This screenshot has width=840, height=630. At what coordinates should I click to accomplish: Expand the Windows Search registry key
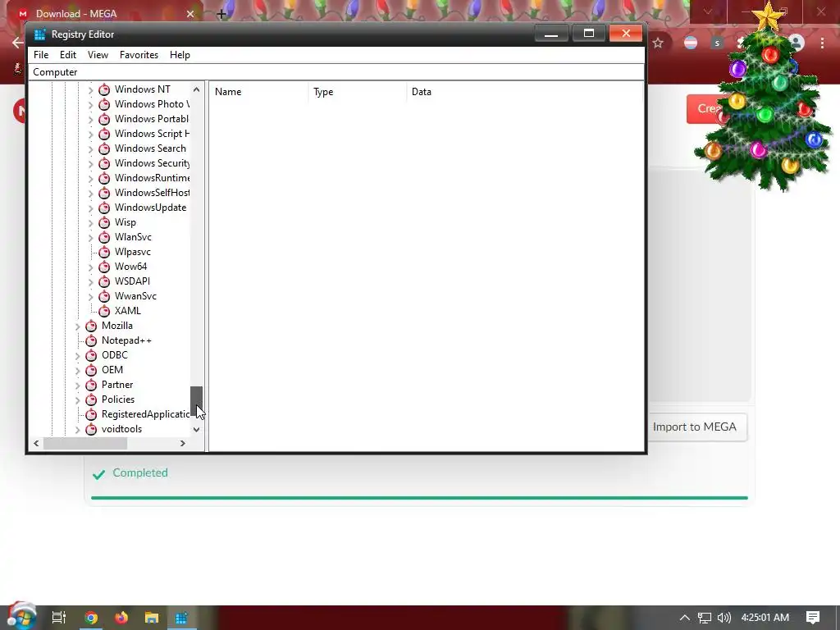tap(90, 149)
